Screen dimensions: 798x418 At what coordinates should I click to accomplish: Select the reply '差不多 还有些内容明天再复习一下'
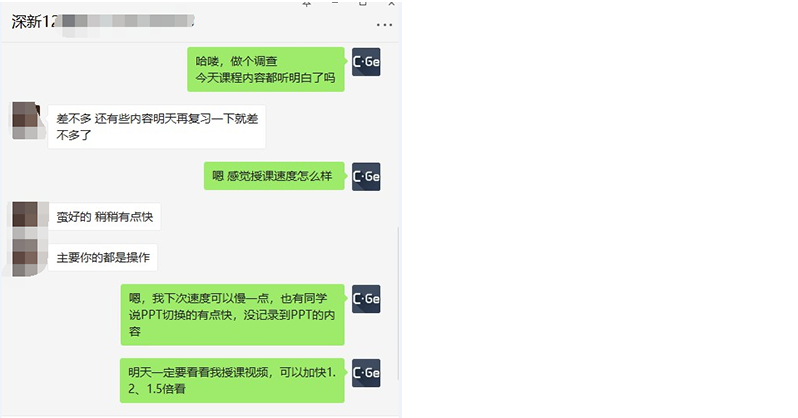(x=157, y=127)
